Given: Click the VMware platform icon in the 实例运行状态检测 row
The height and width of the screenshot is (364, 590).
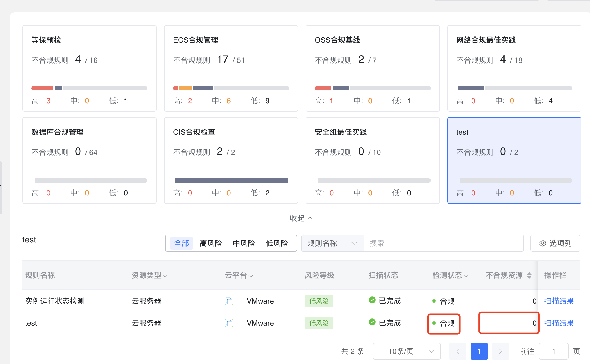Looking at the screenshot, I should (229, 301).
